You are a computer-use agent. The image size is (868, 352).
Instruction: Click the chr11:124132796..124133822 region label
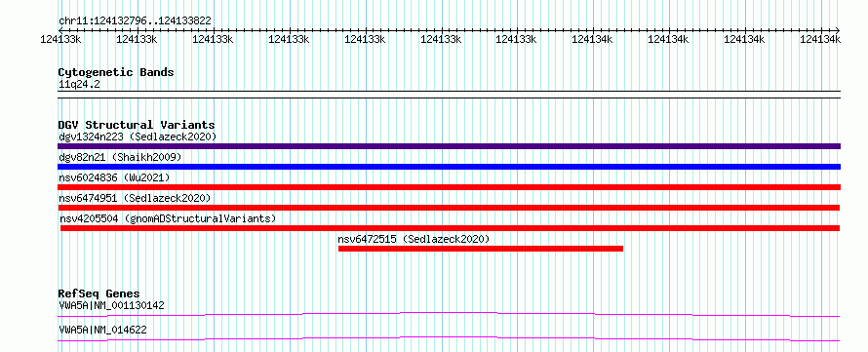click(135, 20)
